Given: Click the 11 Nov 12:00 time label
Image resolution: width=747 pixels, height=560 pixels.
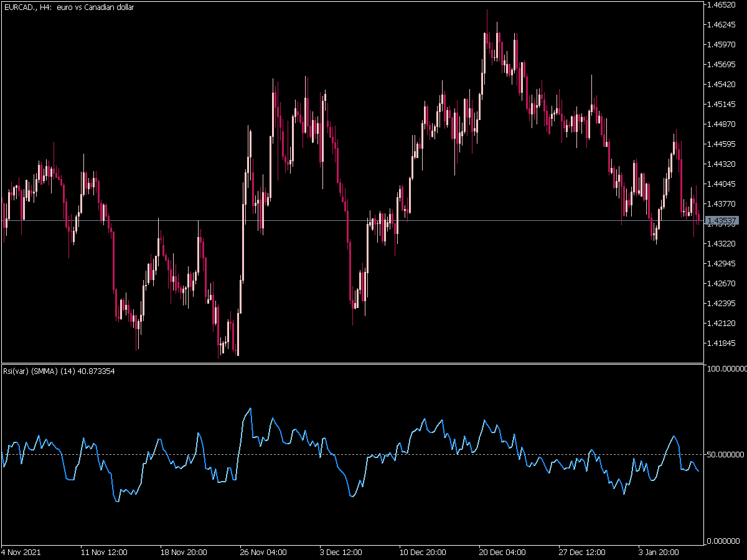Looking at the screenshot, I should (104, 552).
